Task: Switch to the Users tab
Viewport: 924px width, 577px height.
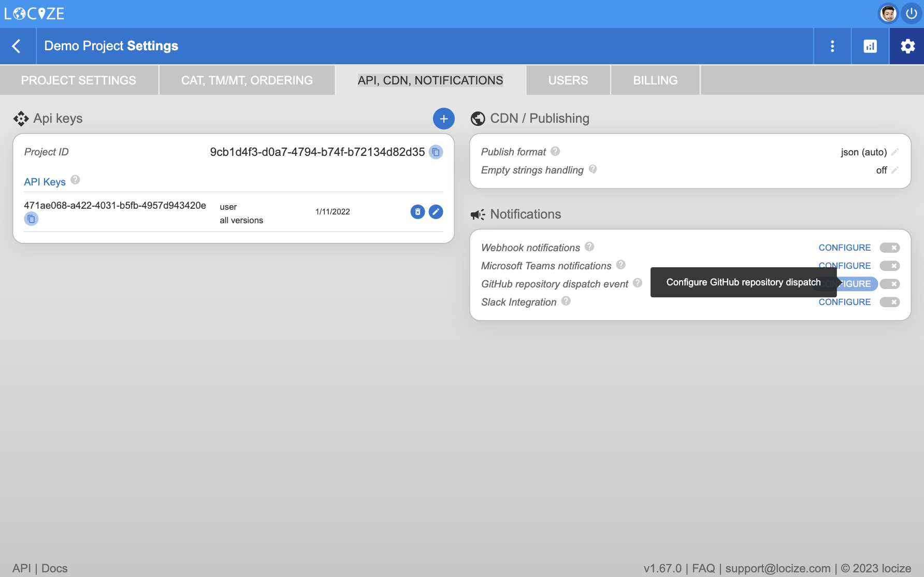Action: coord(568,80)
